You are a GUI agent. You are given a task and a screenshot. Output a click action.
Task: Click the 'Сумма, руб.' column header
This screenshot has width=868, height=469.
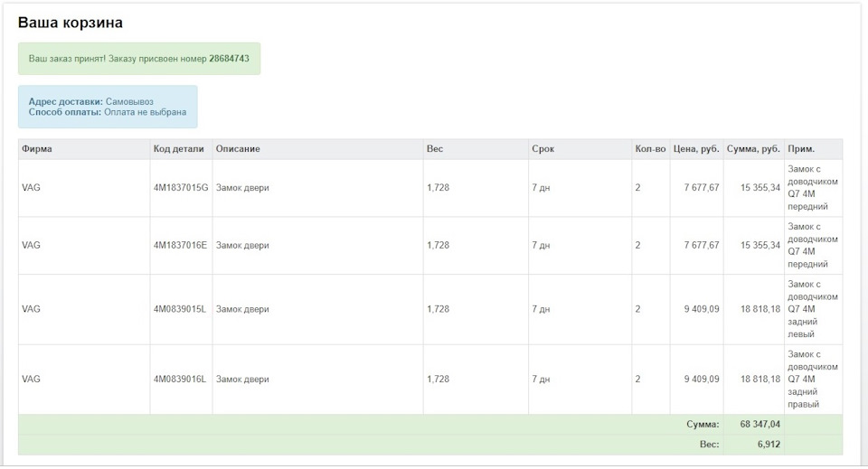tap(753, 149)
